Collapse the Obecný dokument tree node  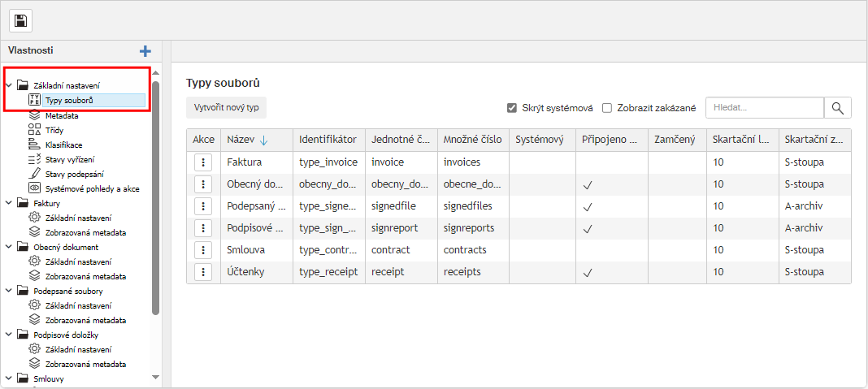(9, 247)
